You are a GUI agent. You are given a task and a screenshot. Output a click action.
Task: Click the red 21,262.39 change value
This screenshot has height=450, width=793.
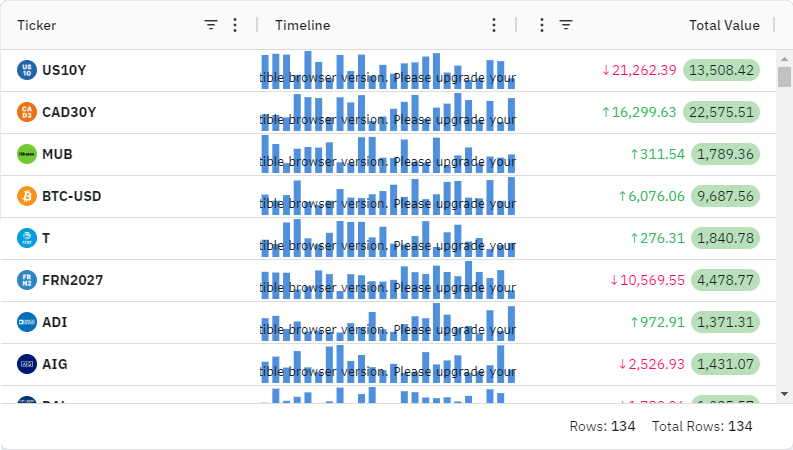coord(639,70)
